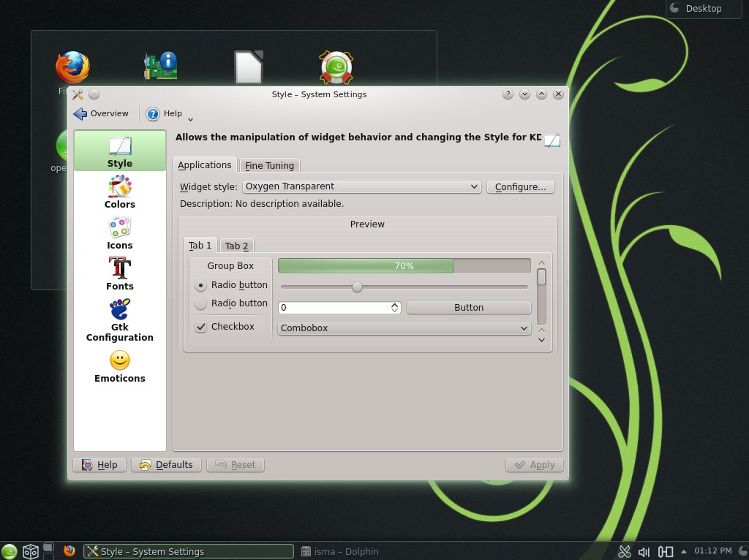Expand the toolbar overflow chevron

[190, 119]
